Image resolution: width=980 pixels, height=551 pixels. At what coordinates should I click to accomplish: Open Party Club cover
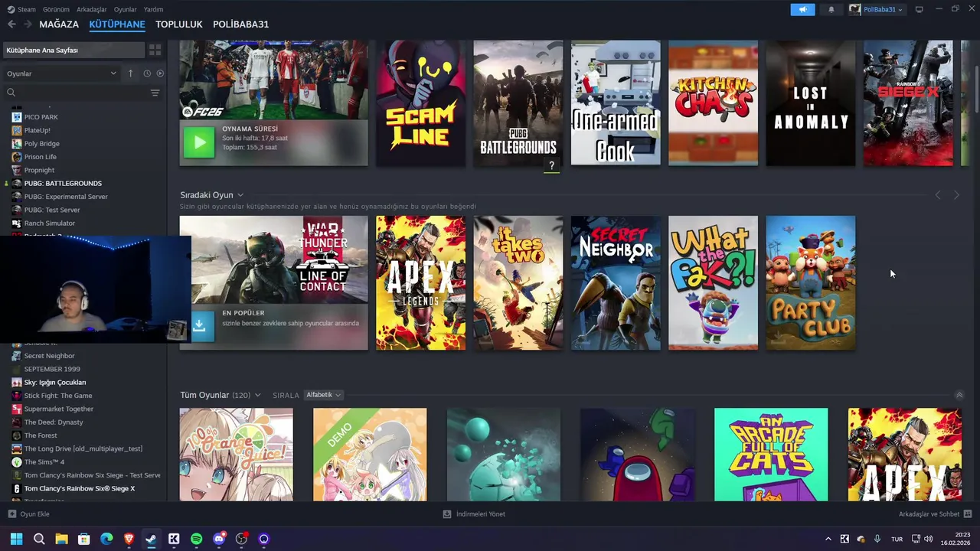pos(811,282)
